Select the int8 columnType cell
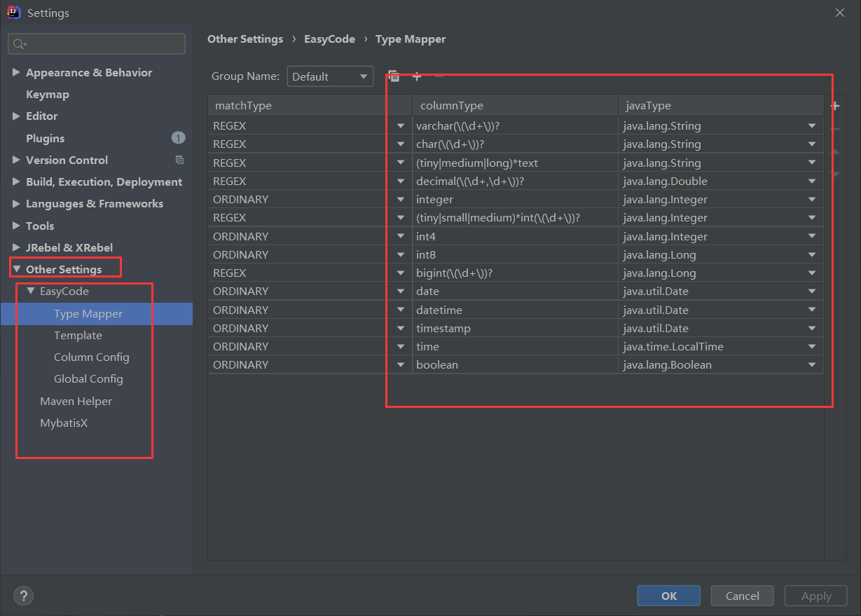 pyautogui.click(x=515, y=255)
